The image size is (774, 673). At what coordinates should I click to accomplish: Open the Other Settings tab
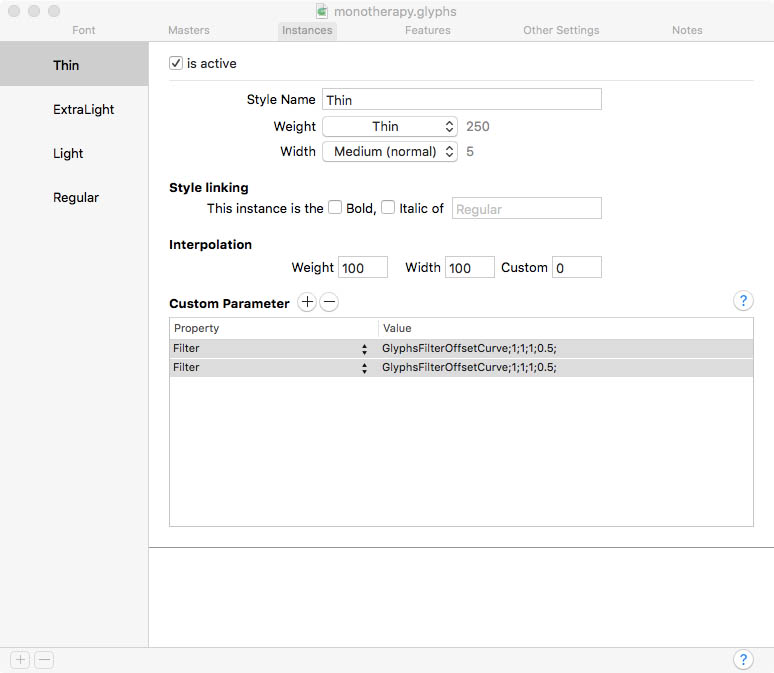tap(561, 30)
